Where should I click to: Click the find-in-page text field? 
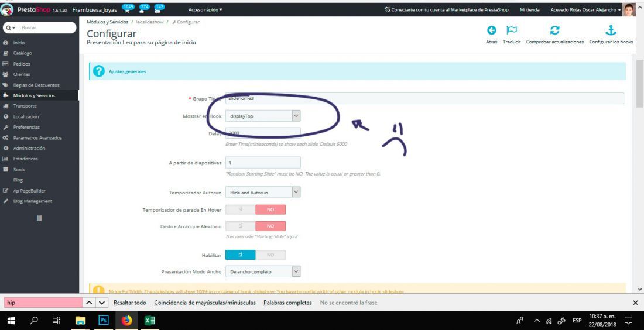pyautogui.click(x=43, y=303)
